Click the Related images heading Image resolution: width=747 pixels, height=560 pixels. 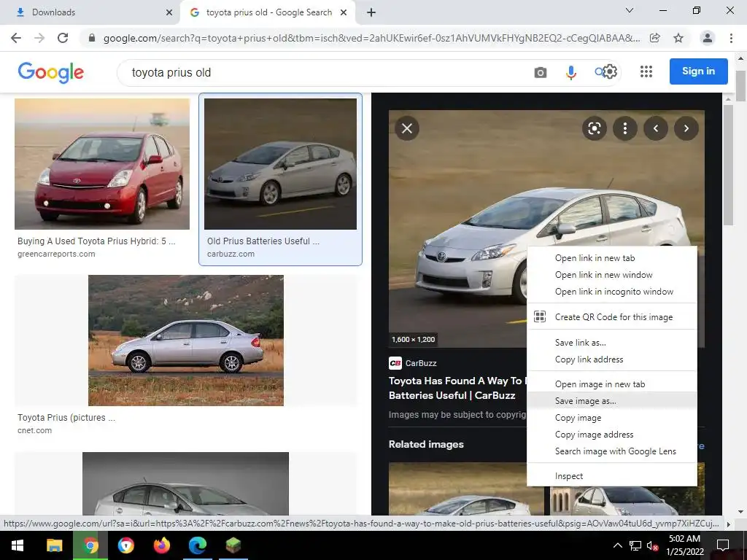pyautogui.click(x=426, y=444)
